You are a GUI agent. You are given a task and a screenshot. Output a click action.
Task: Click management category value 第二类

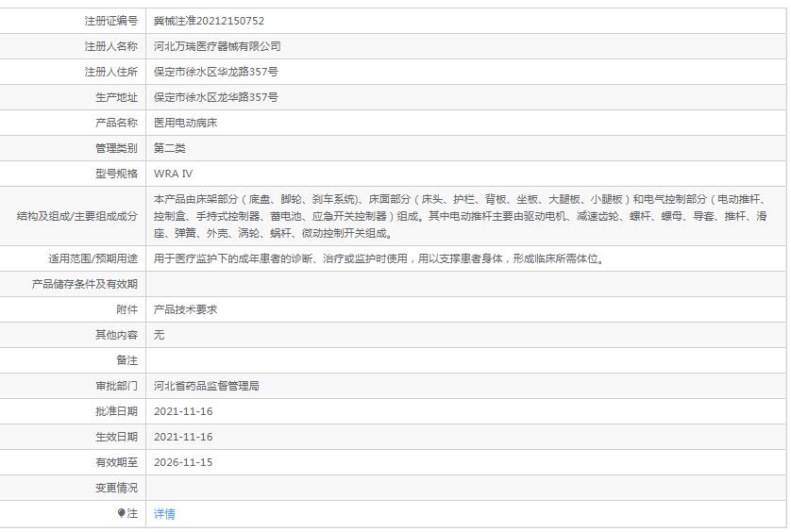[170, 148]
